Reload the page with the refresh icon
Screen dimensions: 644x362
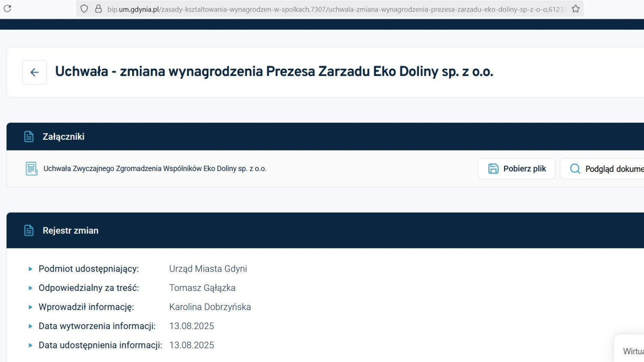tap(7, 9)
